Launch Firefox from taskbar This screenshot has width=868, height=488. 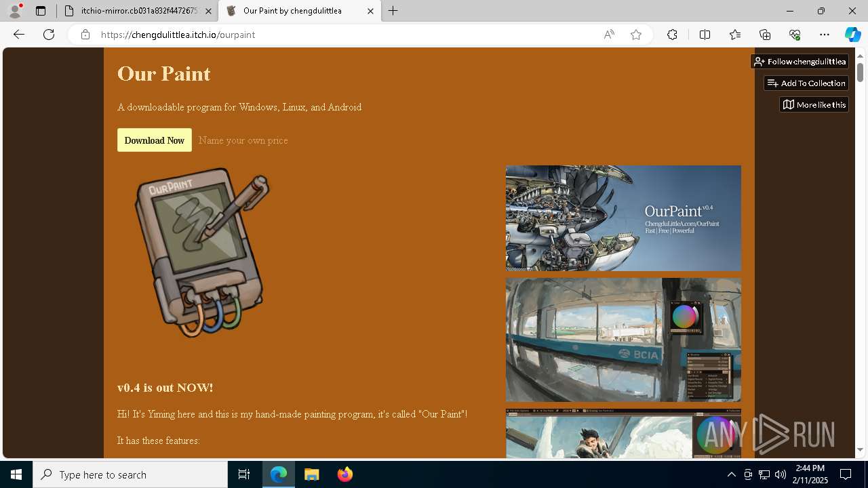point(344,474)
